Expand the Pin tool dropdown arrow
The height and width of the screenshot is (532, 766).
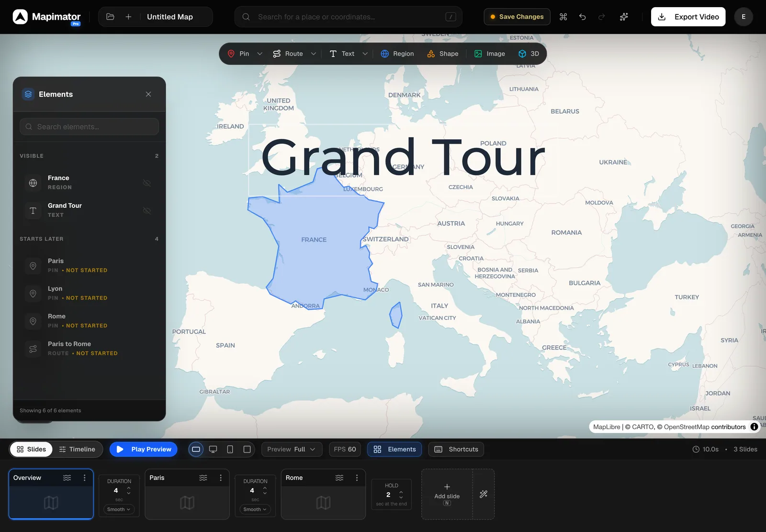click(x=260, y=54)
